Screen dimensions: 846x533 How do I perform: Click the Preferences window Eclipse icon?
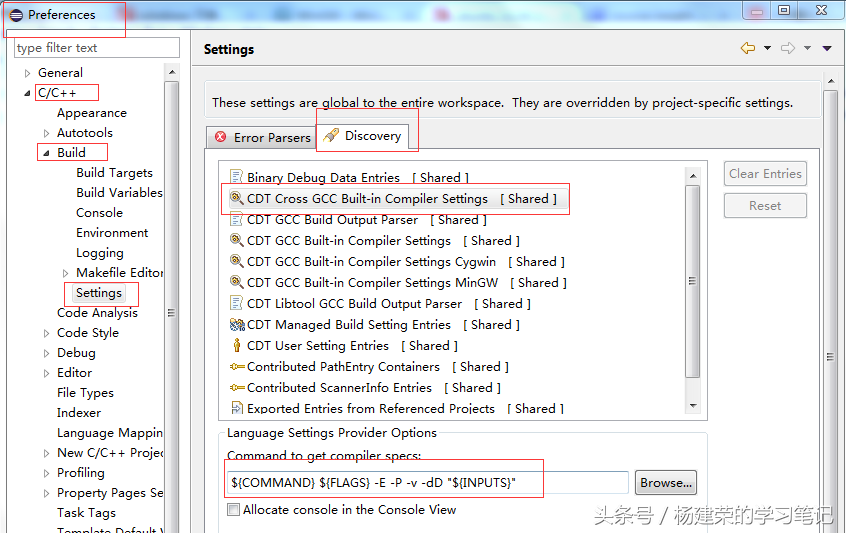point(17,15)
